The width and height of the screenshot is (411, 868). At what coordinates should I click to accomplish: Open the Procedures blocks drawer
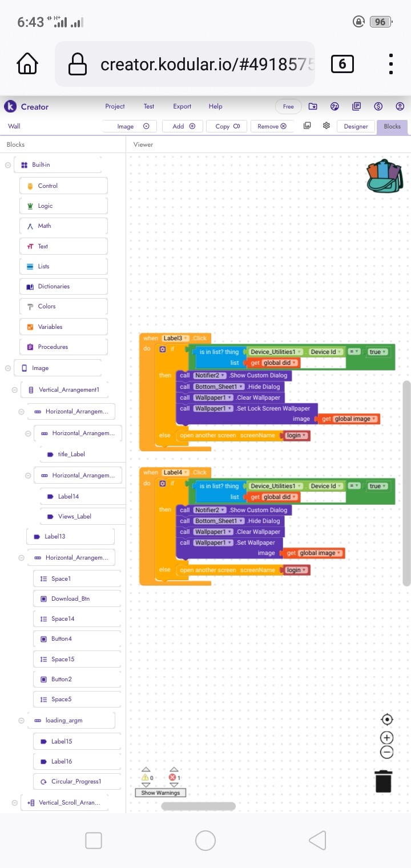pos(63,347)
